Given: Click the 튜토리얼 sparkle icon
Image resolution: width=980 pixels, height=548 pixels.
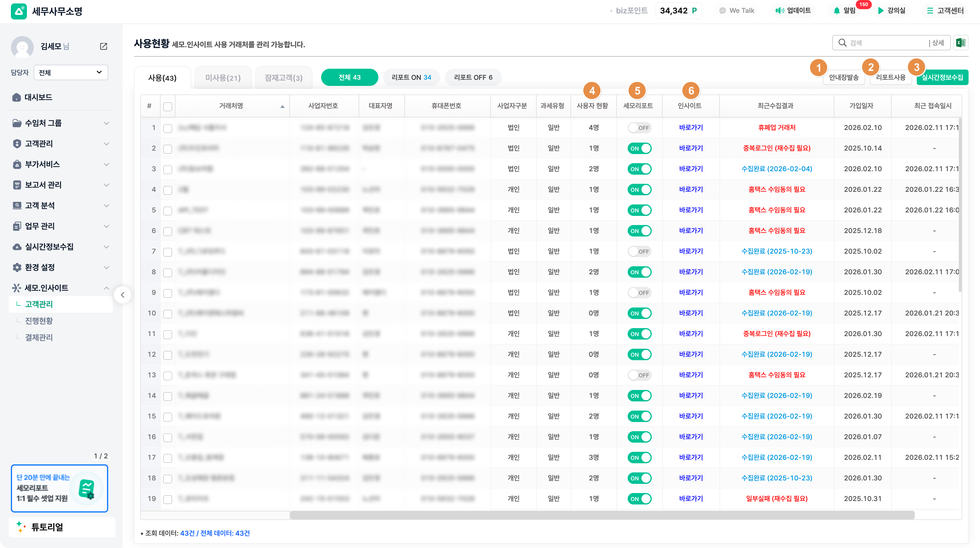Looking at the screenshot, I should pyautogui.click(x=21, y=527).
